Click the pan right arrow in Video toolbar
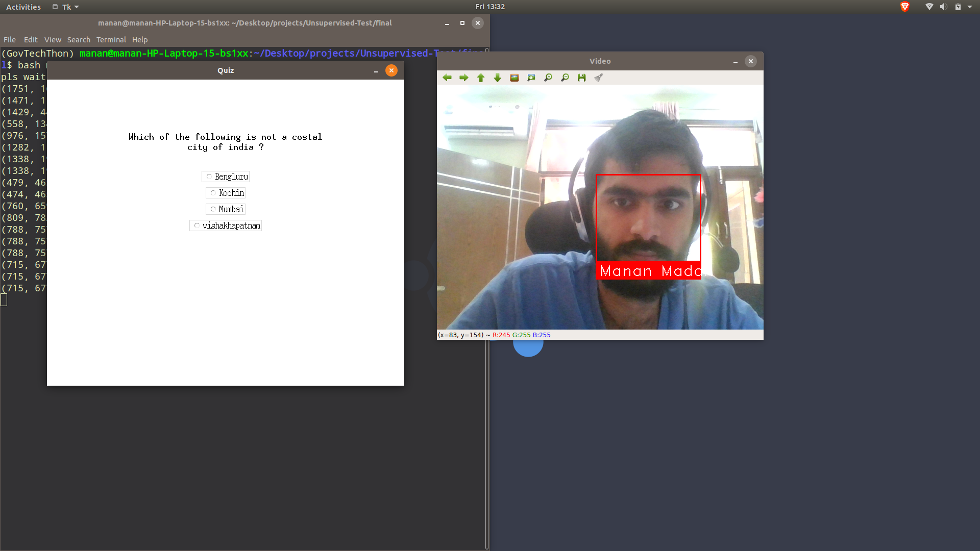 point(464,78)
